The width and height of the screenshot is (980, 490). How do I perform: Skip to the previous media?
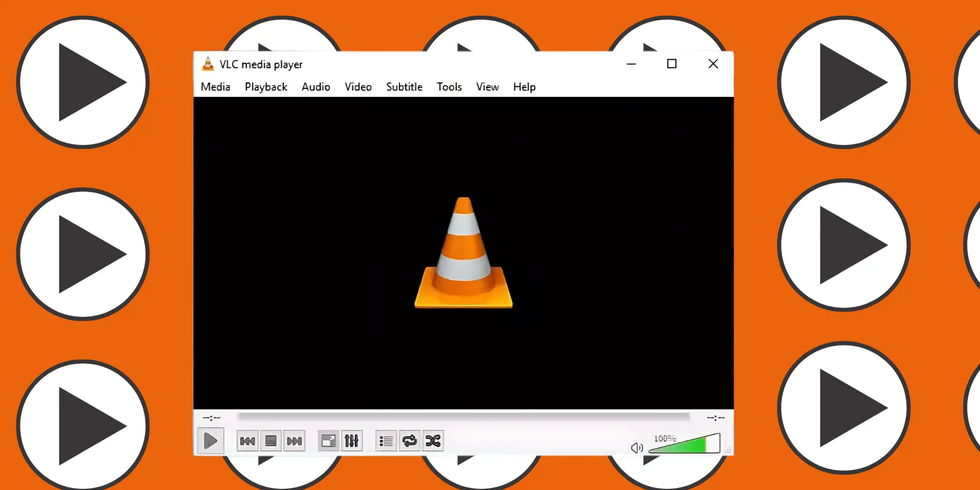(x=247, y=440)
